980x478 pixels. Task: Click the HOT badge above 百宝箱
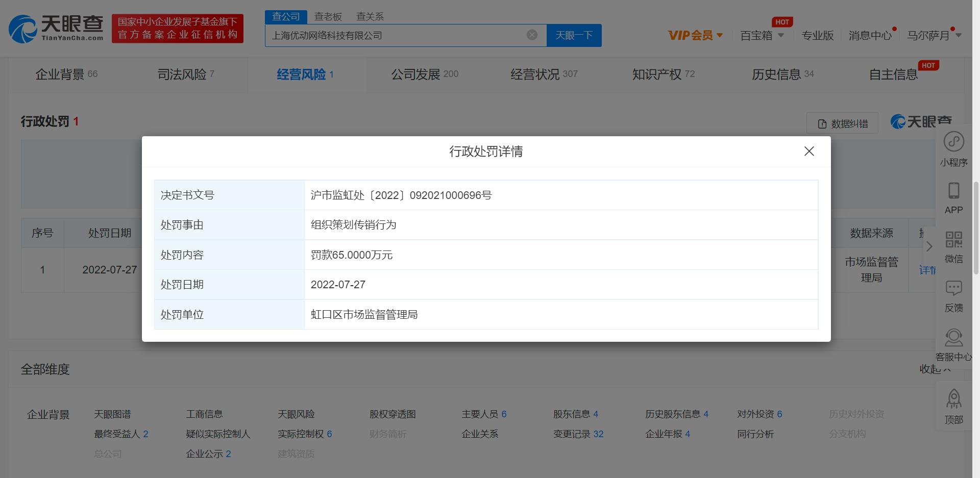click(x=782, y=22)
